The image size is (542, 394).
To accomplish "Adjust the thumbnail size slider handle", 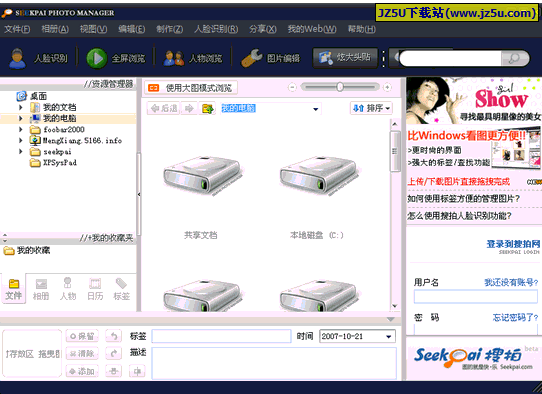I will click(340, 87).
